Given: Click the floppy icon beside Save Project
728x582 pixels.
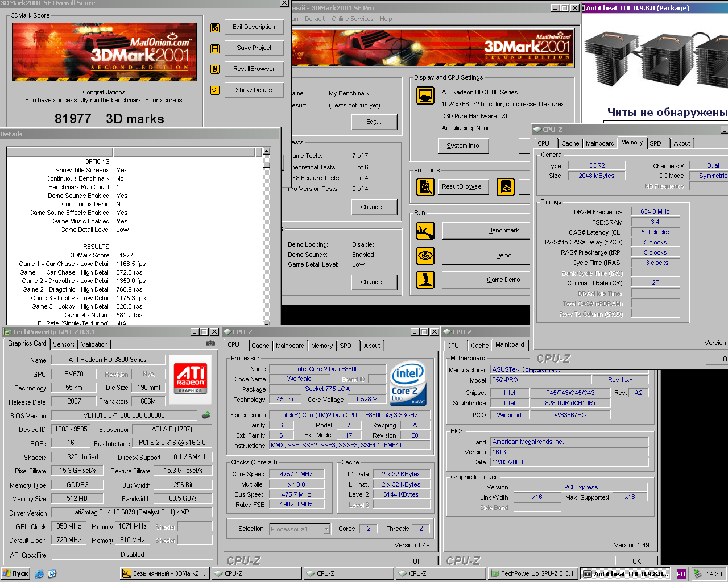Looking at the screenshot, I should point(215,49).
